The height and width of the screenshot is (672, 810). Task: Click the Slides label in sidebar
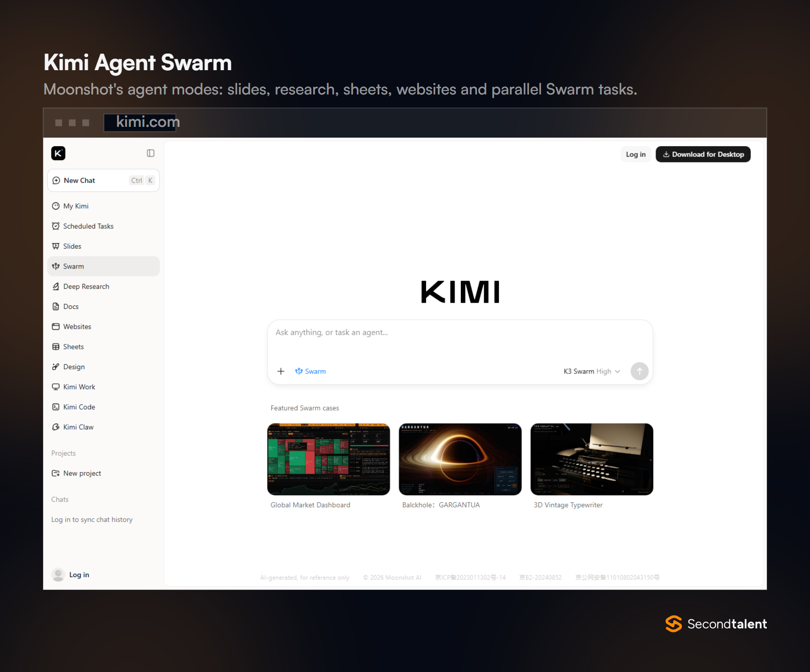tap(72, 246)
